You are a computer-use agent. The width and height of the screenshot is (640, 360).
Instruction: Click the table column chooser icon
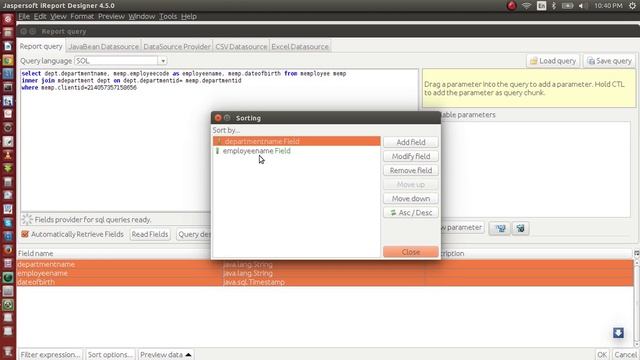point(636,253)
